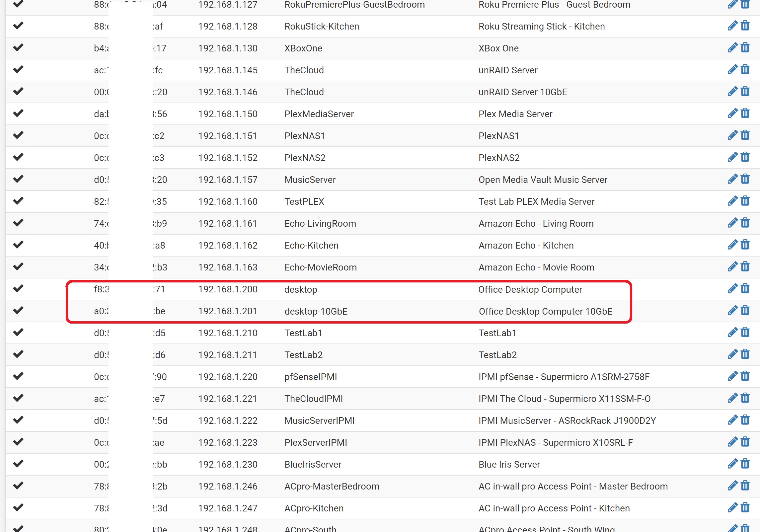This screenshot has height=532, width=760.
Task: Edit the RokuStick-Kitchen static mapping
Action: point(732,26)
